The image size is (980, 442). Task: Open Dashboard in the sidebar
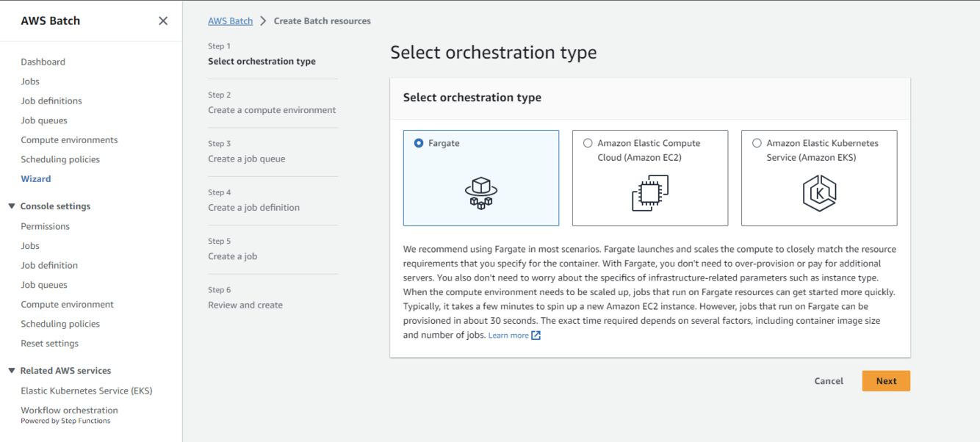point(43,62)
